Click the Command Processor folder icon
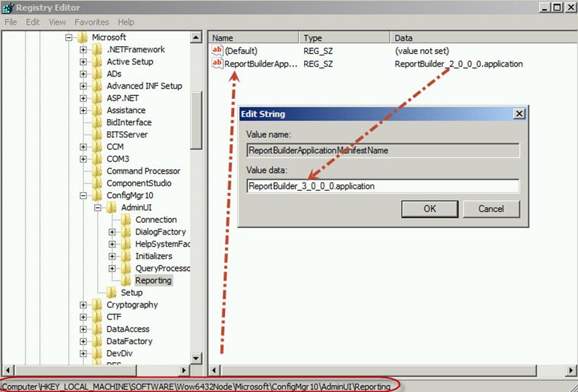Viewport: 578px width, 392px height. tap(97, 171)
